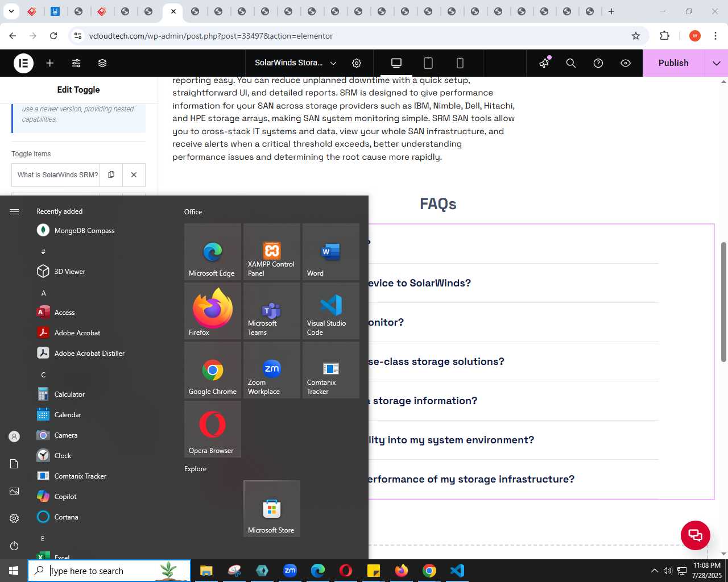The height and width of the screenshot is (582, 728).
Task: Expand the Start menu hamburger
Action: (14, 211)
